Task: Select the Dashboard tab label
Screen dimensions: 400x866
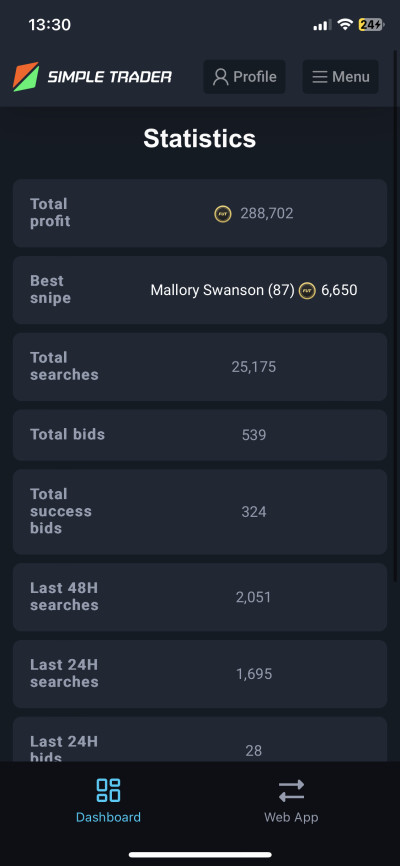Action: pos(108,817)
